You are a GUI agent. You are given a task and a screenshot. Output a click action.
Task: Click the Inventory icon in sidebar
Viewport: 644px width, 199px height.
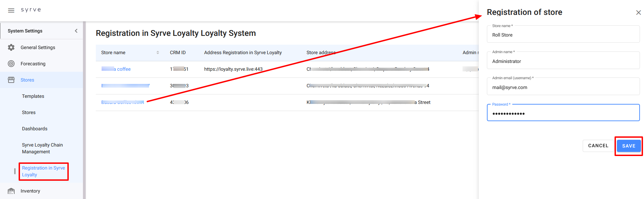pyautogui.click(x=11, y=191)
